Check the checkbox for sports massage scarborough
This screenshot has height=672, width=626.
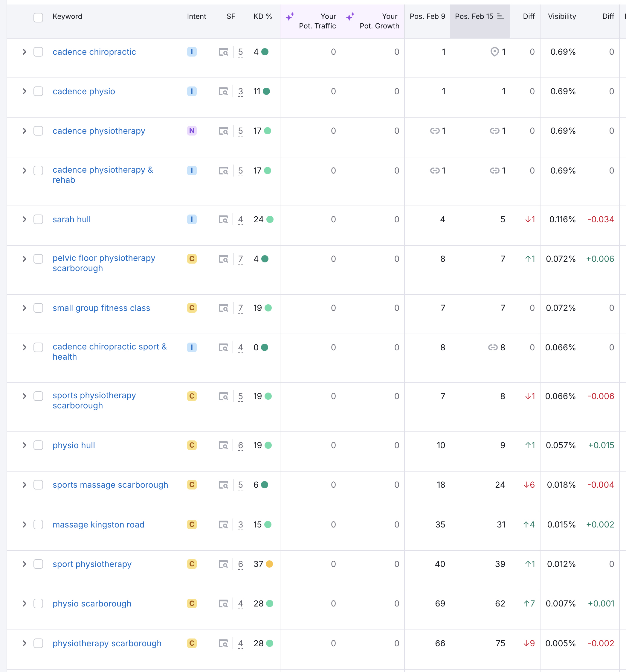[x=38, y=484]
